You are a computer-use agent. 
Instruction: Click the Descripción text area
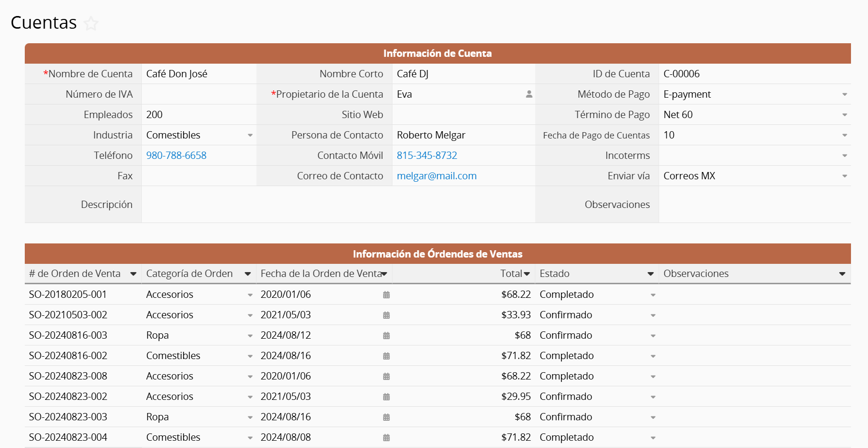pyautogui.click(x=338, y=205)
